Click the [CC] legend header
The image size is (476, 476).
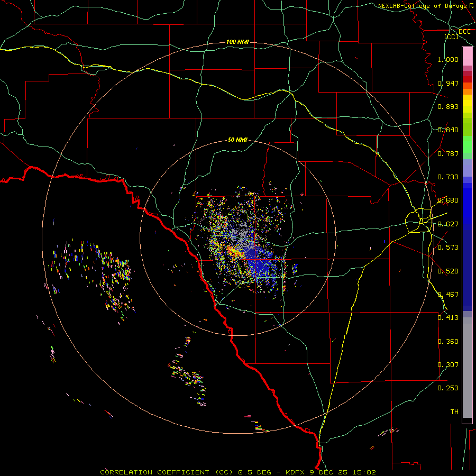pos(452,36)
